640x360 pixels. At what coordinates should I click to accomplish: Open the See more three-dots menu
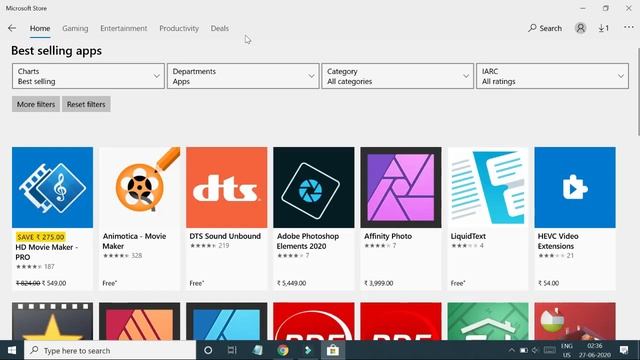pos(629,27)
